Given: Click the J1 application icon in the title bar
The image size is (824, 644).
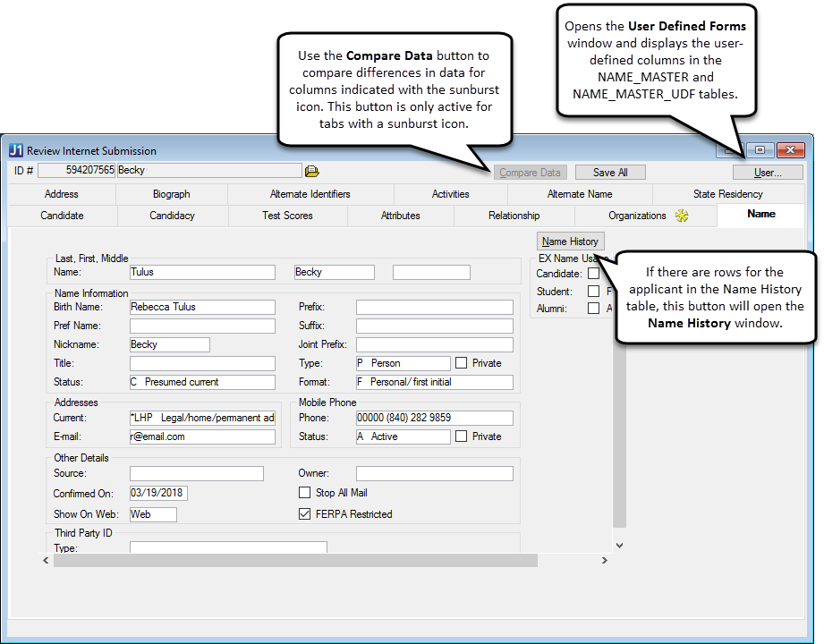Looking at the screenshot, I should click(16, 151).
